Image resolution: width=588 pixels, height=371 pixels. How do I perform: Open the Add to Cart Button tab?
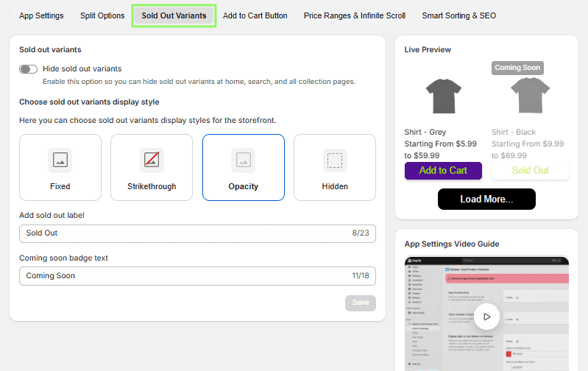click(x=255, y=15)
